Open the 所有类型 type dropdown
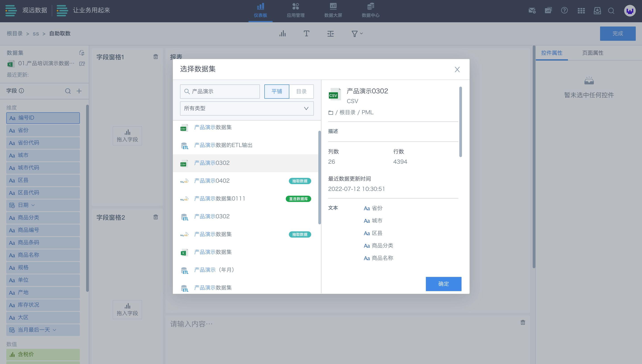642x364 pixels. [246, 108]
